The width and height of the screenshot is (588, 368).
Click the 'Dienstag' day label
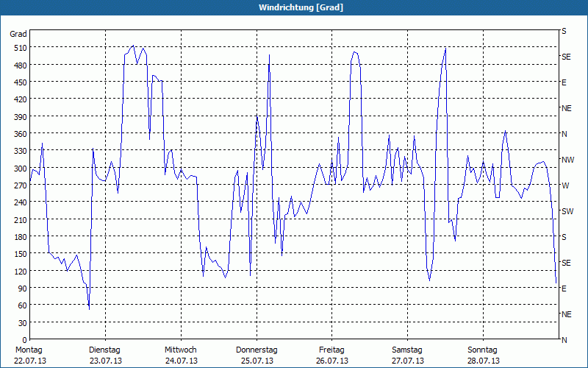104,350
